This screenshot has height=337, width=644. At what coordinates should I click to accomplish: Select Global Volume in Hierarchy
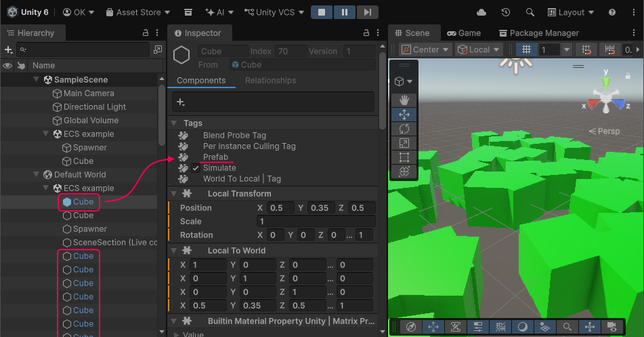coord(79,121)
